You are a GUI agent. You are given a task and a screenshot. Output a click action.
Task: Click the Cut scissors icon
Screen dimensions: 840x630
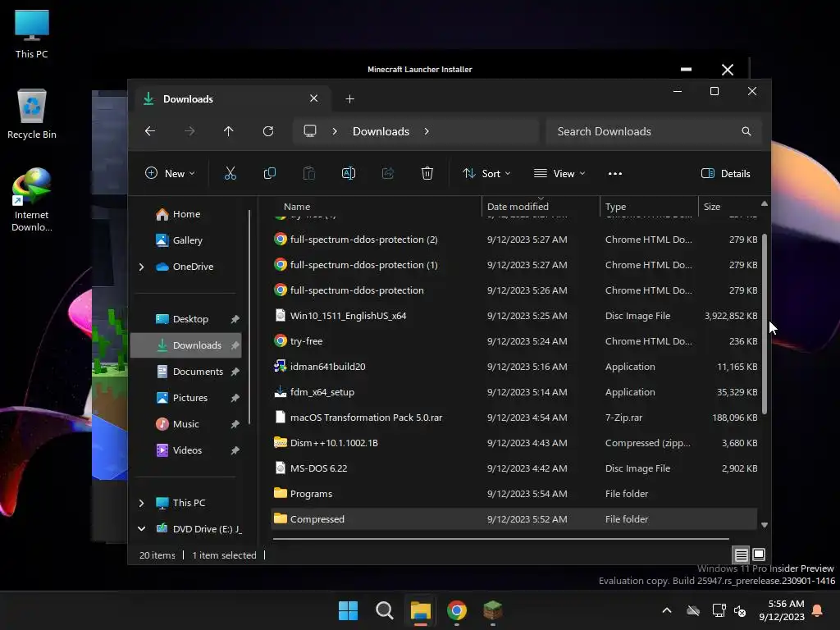(x=230, y=173)
